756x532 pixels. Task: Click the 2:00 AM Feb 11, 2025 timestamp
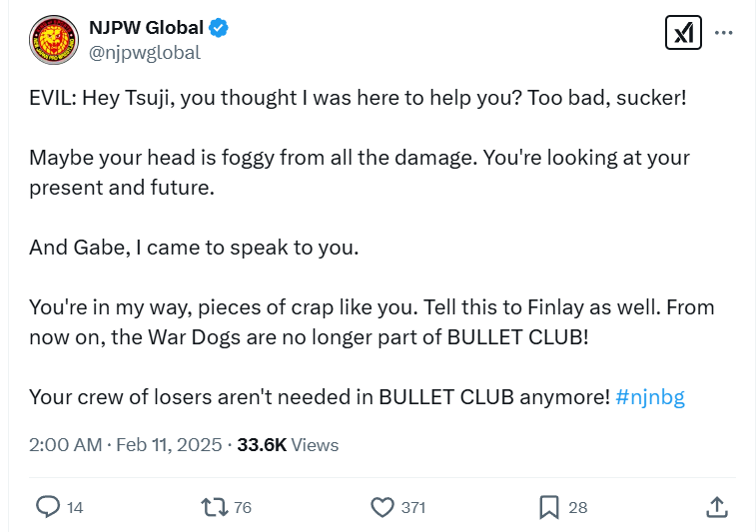[x=126, y=445]
